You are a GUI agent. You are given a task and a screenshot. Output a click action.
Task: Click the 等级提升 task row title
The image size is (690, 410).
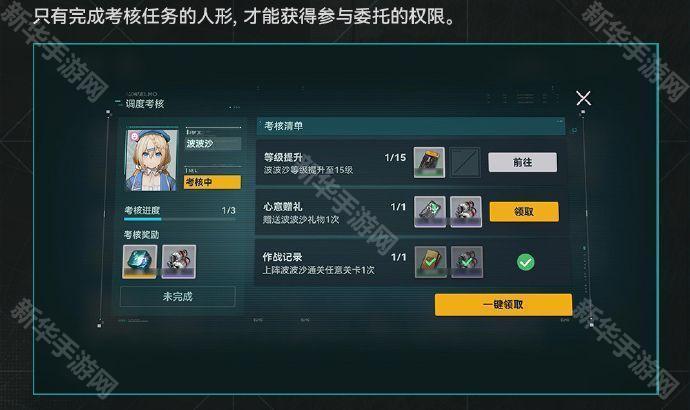point(283,157)
